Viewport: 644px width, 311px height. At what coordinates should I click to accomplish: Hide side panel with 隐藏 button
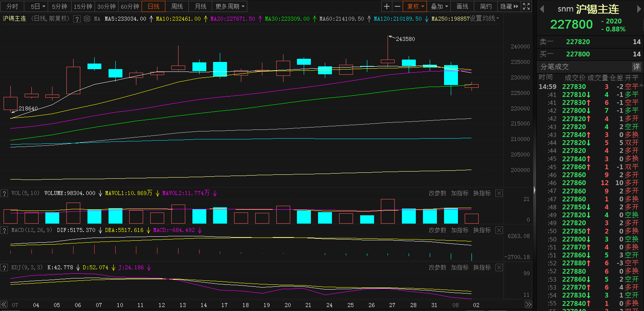click(509, 6)
